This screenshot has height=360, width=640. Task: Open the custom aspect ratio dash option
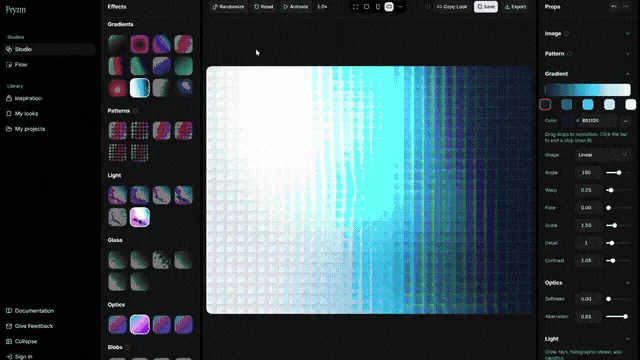click(x=400, y=7)
